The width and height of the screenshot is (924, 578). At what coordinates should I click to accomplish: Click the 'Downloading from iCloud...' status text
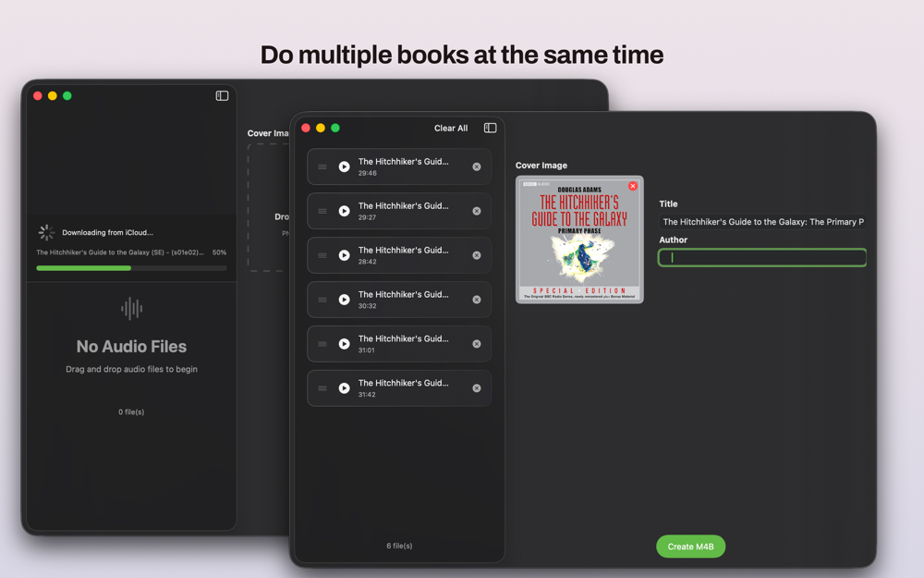pos(107,232)
